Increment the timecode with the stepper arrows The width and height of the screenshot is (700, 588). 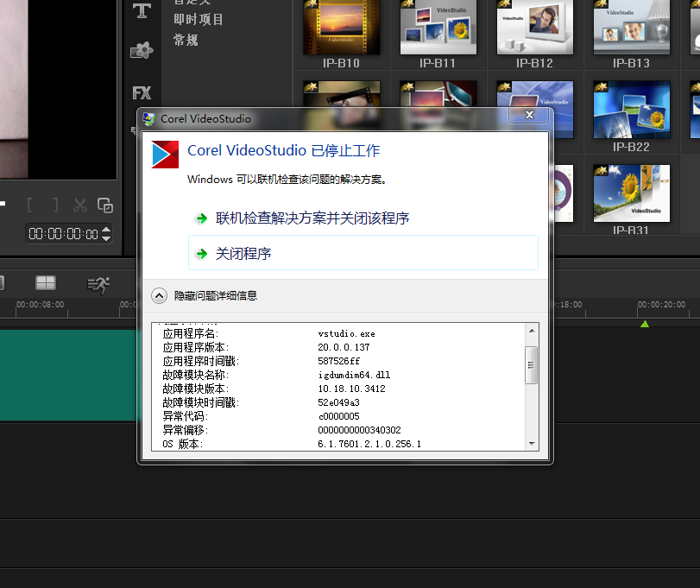coord(106,230)
